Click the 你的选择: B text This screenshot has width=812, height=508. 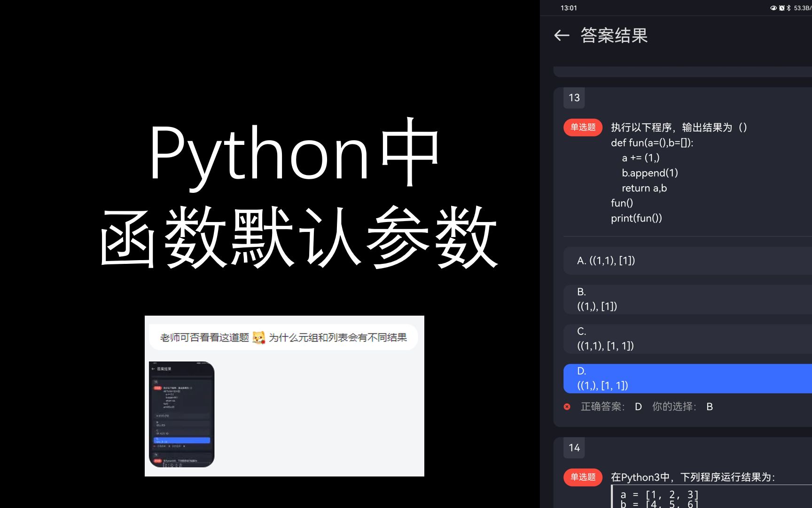(x=682, y=406)
